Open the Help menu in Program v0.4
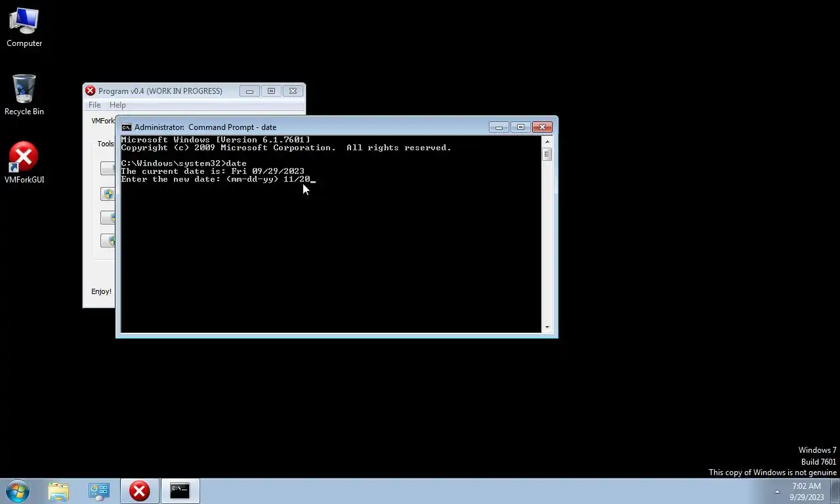This screenshot has height=504, width=840. tap(117, 105)
